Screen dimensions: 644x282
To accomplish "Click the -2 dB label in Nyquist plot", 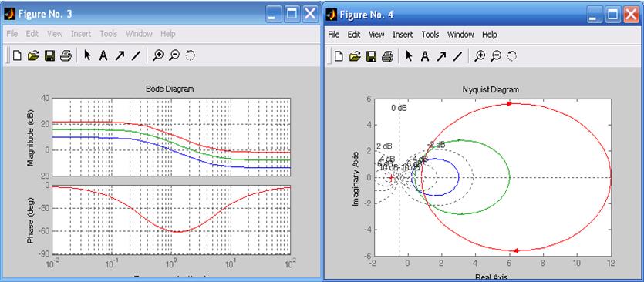I will (437, 145).
